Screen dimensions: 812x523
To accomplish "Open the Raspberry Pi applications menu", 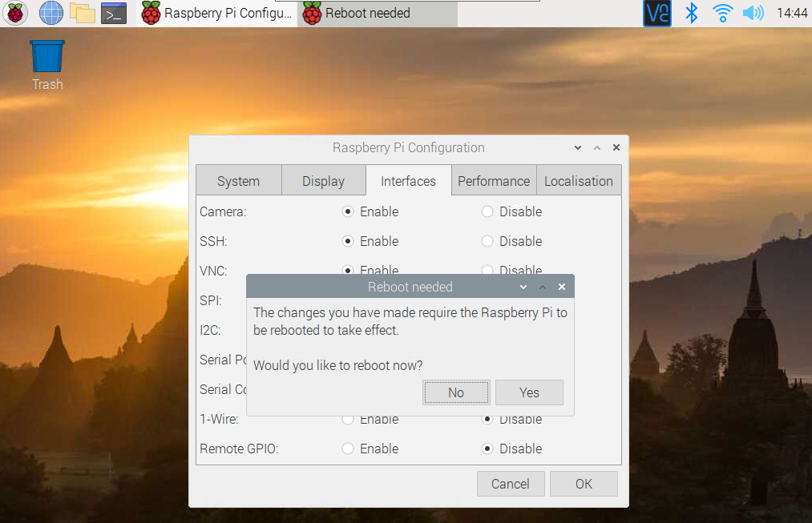I will [x=15, y=13].
